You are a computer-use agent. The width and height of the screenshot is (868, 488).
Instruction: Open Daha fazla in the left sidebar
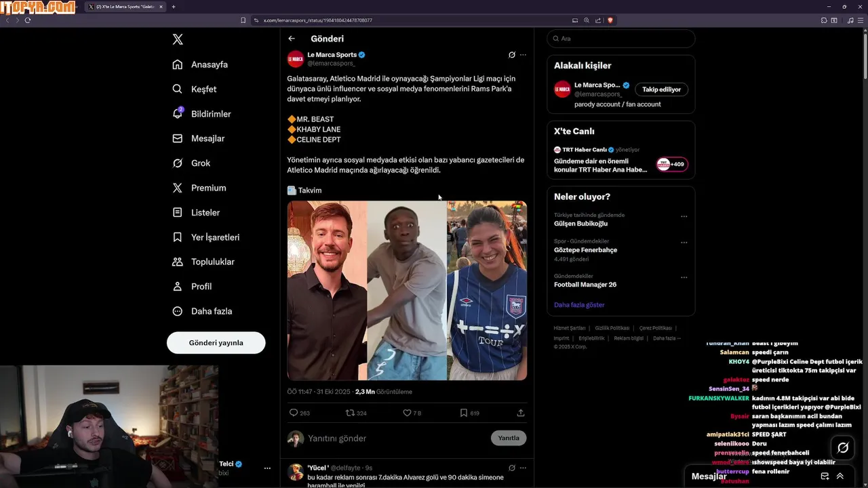coord(202,311)
